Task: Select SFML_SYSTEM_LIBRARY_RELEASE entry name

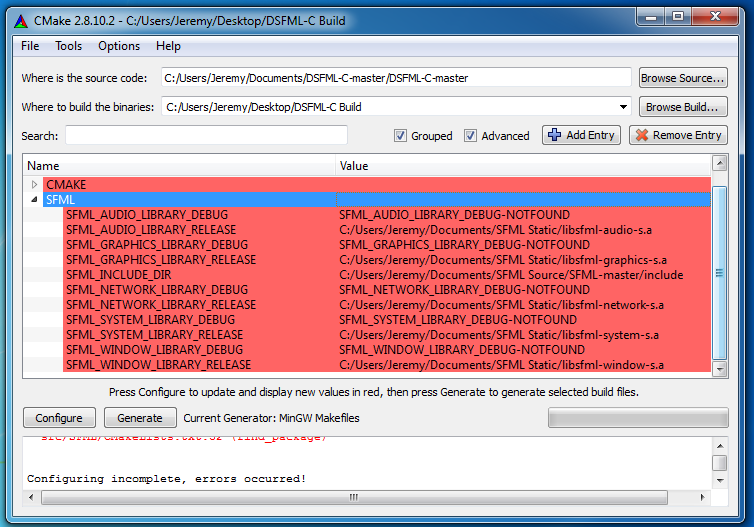Action: (154, 335)
